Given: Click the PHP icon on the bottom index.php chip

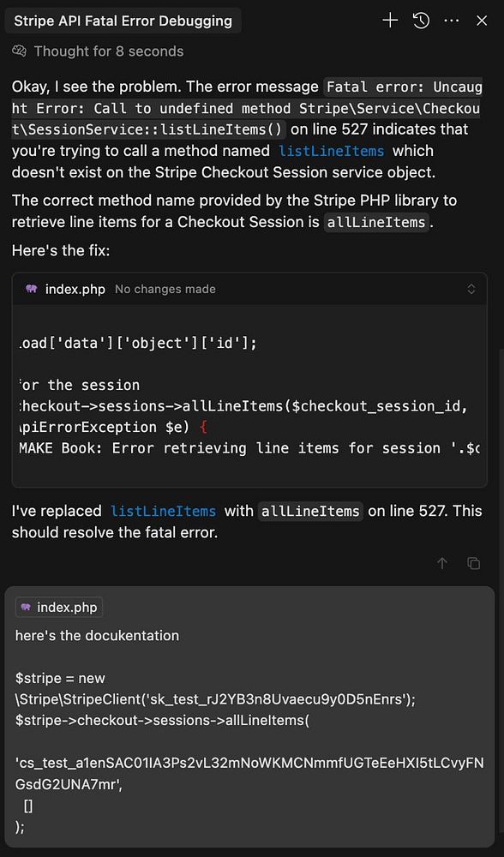Looking at the screenshot, I should click(x=26, y=607).
